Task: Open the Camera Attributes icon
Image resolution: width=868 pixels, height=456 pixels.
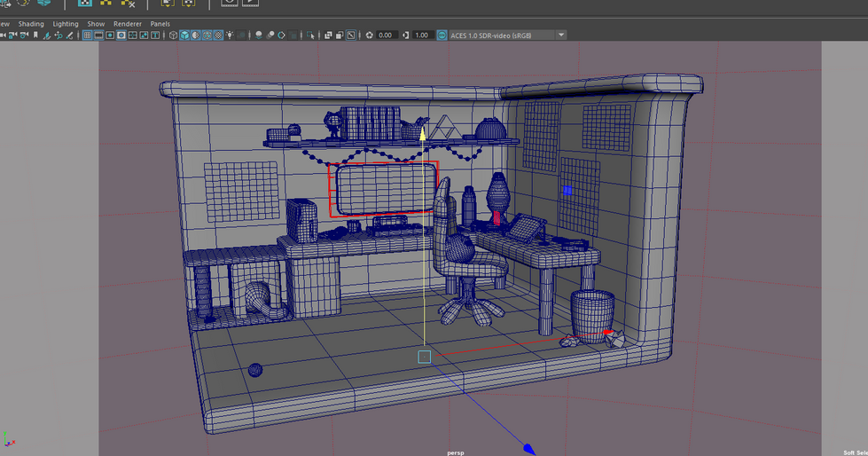Action: [24, 35]
